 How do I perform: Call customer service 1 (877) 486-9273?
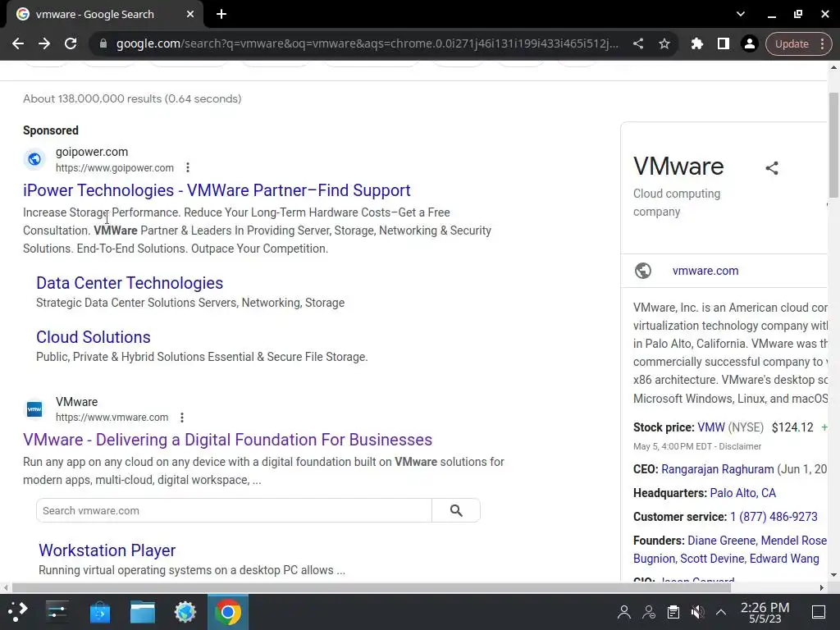774,517
